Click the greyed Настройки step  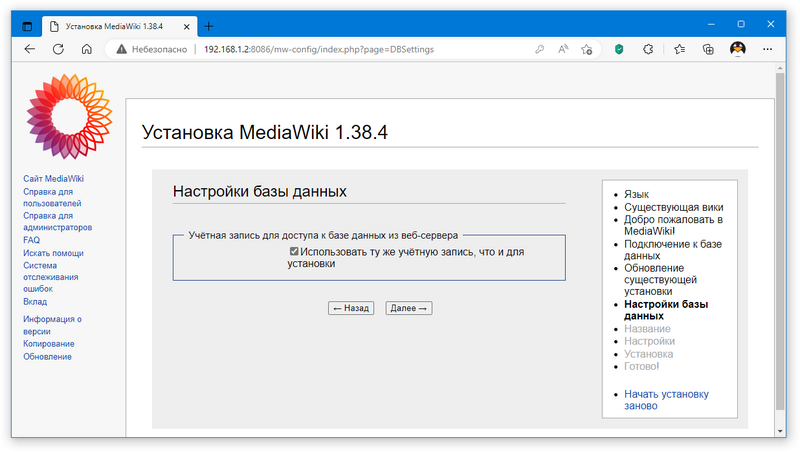coord(649,341)
